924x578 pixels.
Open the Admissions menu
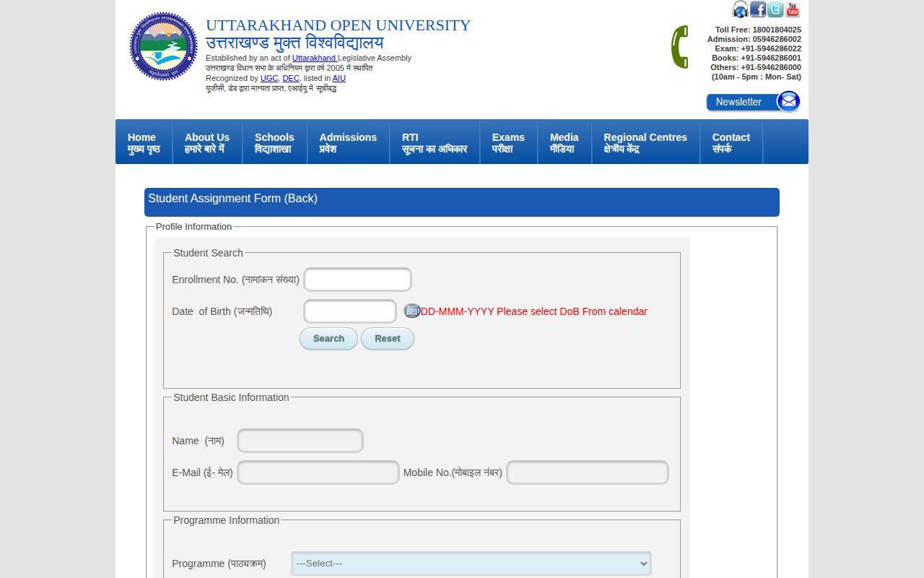[x=348, y=142]
